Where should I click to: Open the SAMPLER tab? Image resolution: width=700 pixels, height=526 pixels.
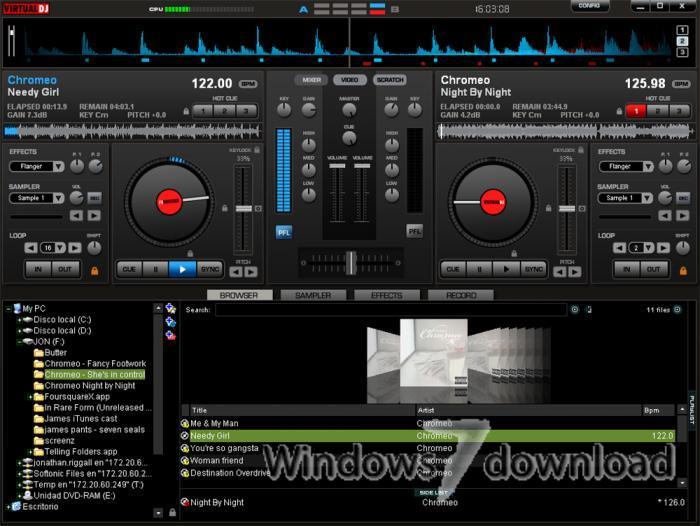pos(313,295)
